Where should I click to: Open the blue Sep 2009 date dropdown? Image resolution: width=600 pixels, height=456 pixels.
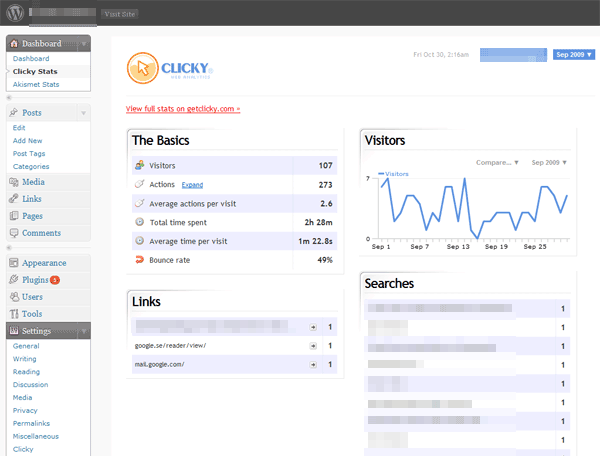(x=574, y=55)
